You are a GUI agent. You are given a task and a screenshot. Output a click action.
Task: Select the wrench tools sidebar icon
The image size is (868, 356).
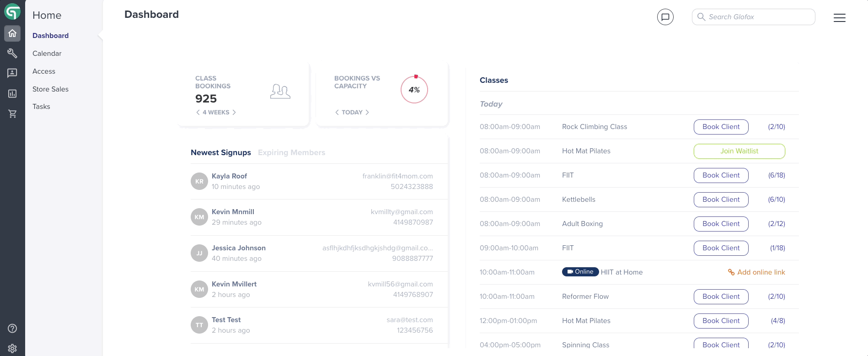point(12,54)
